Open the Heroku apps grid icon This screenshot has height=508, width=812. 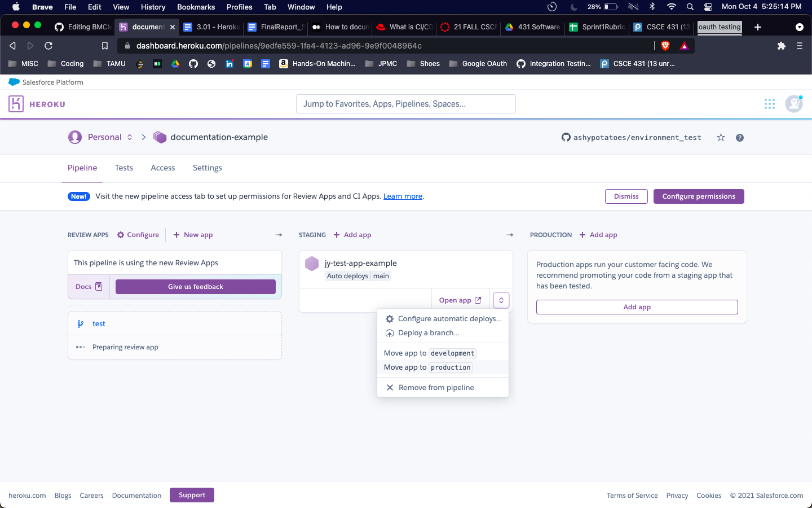(769, 104)
